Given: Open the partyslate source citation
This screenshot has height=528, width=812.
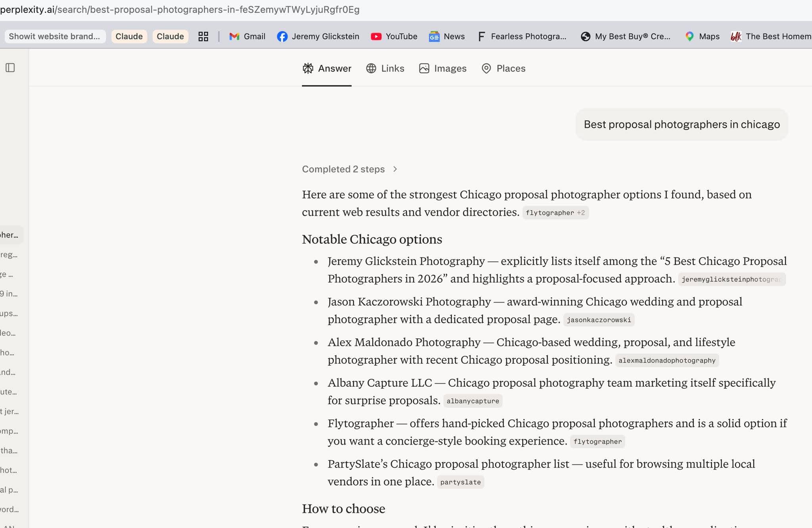Looking at the screenshot, I should [460, 482].
